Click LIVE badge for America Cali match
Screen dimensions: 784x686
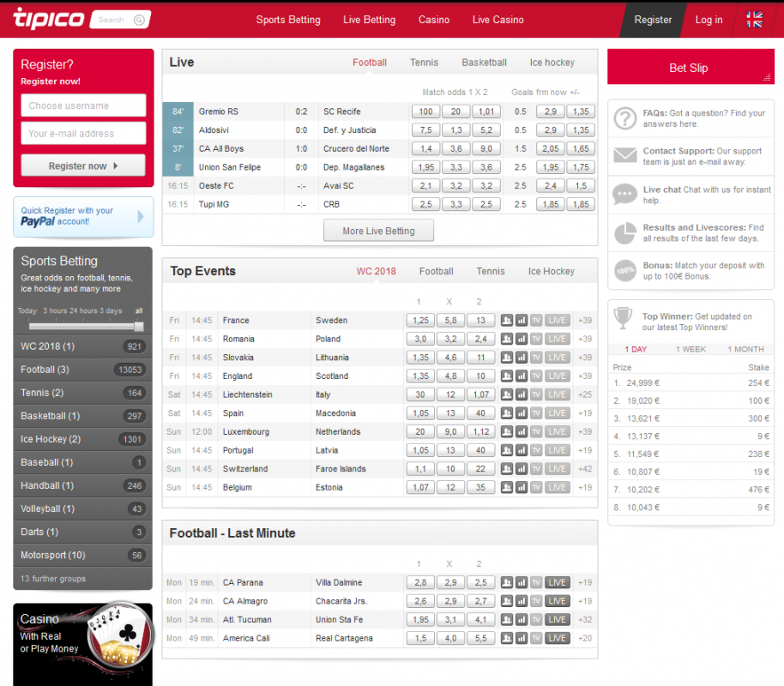[557, 638]
